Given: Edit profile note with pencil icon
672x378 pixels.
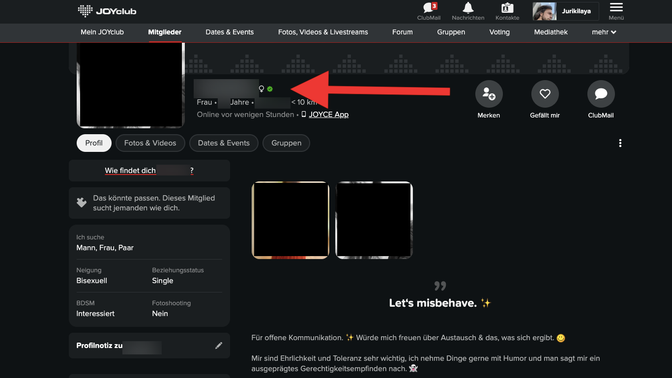Looking at the screenshot, I should tap(219, 345).
